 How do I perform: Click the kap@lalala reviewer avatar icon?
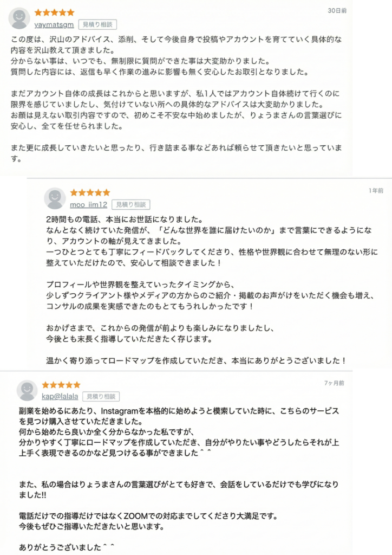(x=27, y=390)
